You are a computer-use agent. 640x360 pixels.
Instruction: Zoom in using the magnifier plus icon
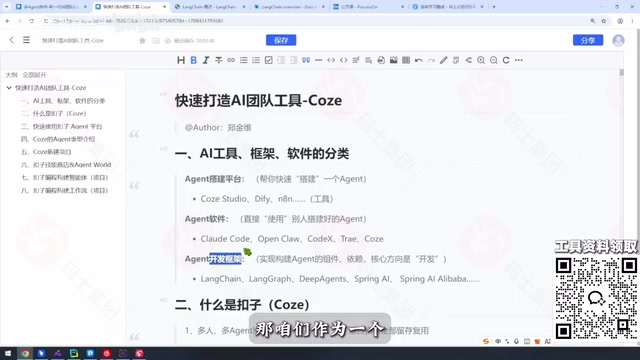[481, 60]
